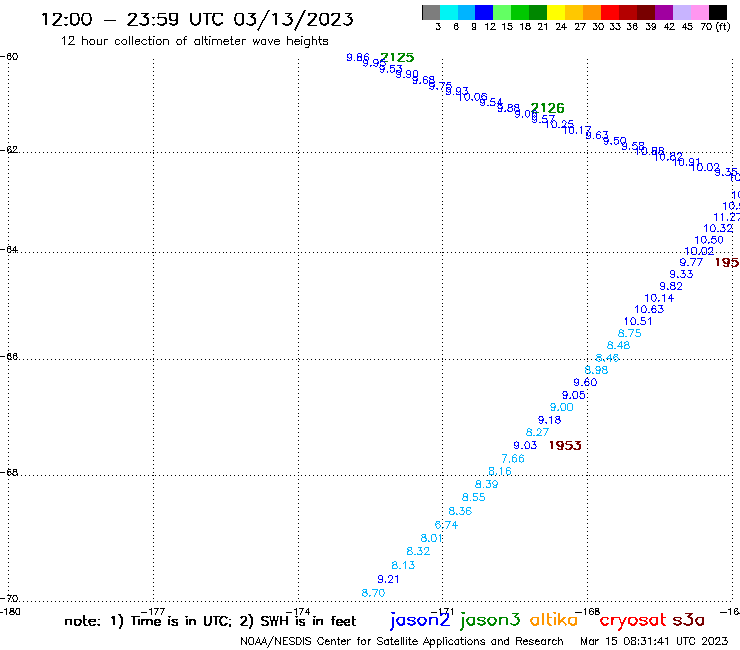
Task: Click the green "jason3" satellite legend label
Action: point(490,620)
